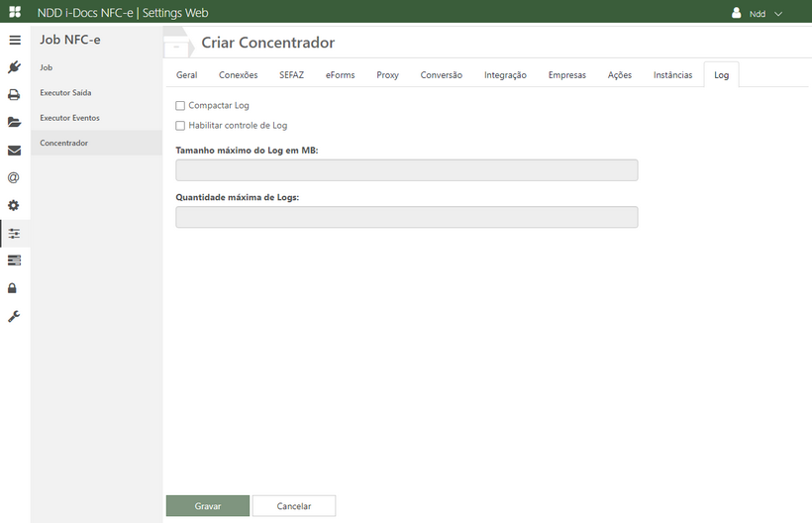Switch to the SEFAZ tab
Screen dimensions: 812x523
point(291,75)
